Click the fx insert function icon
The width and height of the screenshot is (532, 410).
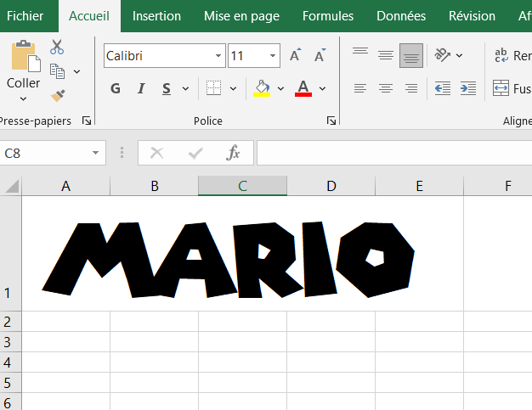pos(233,153)
